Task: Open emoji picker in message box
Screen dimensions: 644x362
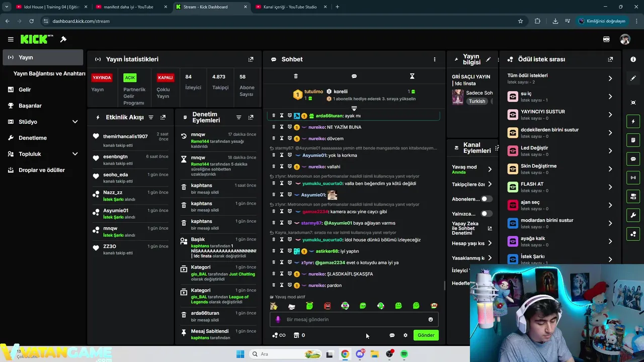Action: pyautogui.click(x=431, y=319)
